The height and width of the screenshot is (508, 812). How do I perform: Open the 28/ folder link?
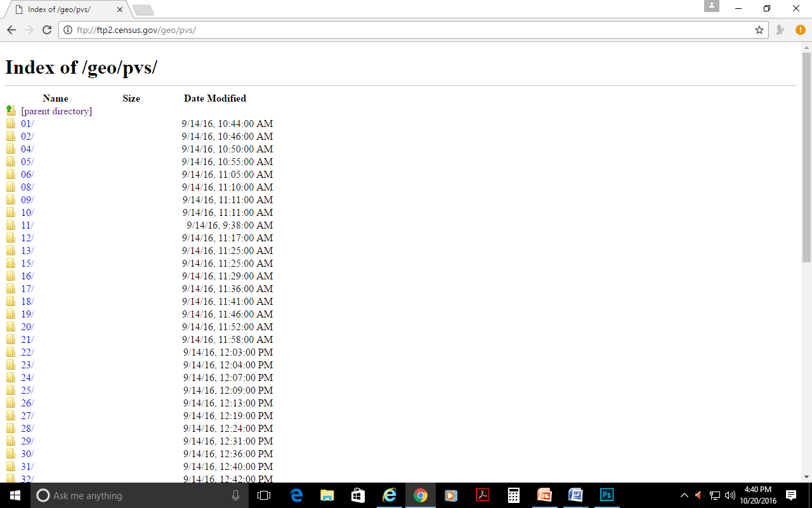pyautogui.click(x=27, y=429)
